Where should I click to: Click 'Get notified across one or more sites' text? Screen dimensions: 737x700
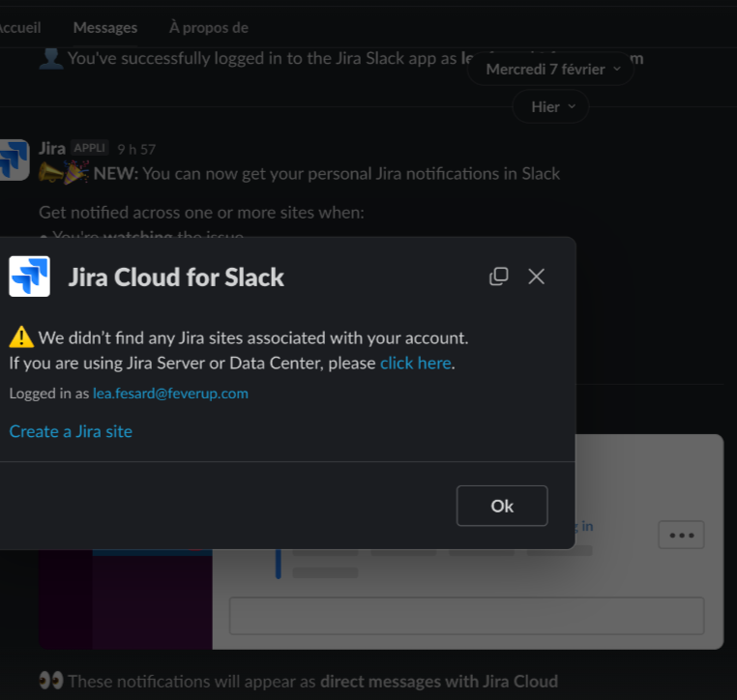pos(201,213)
